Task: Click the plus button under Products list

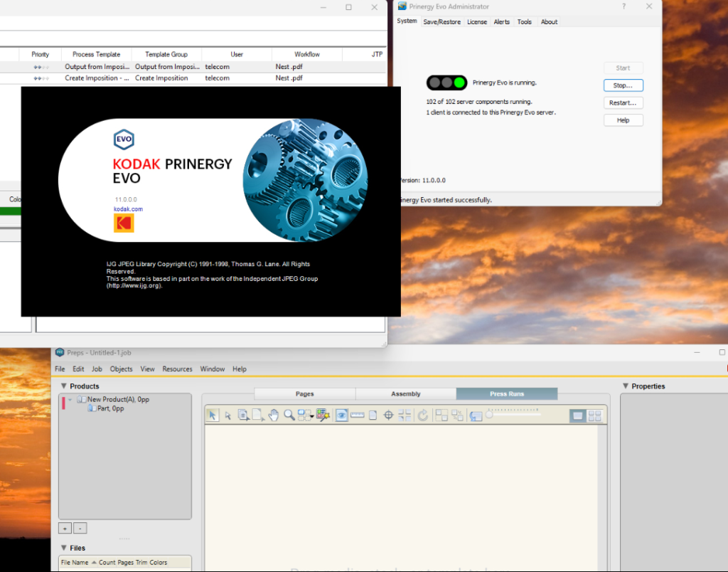Action: pos(65,529)
